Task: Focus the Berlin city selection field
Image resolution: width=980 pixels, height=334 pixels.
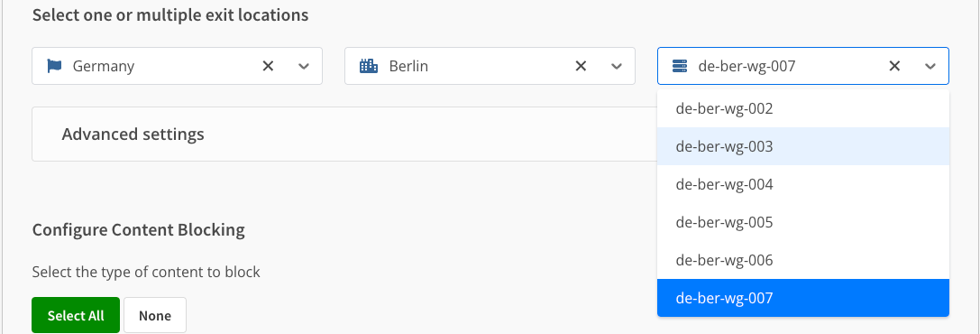Action: [490, 66]
